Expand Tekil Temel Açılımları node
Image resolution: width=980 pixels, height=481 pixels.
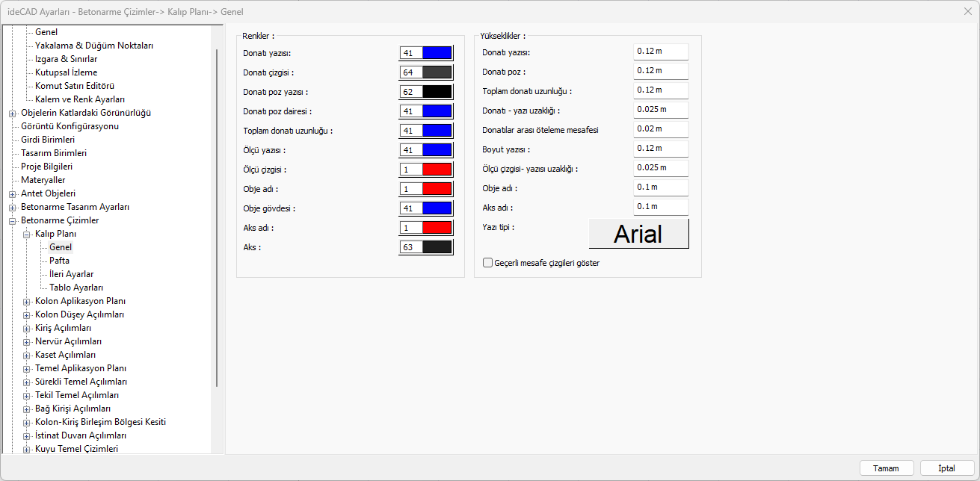pos(27,396)
